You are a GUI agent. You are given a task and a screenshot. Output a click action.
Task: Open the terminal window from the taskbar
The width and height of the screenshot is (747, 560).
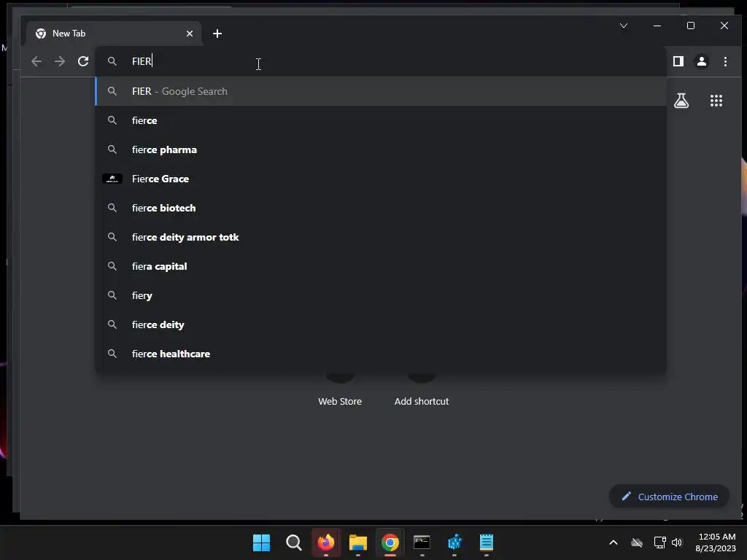[x=422, y=542]
